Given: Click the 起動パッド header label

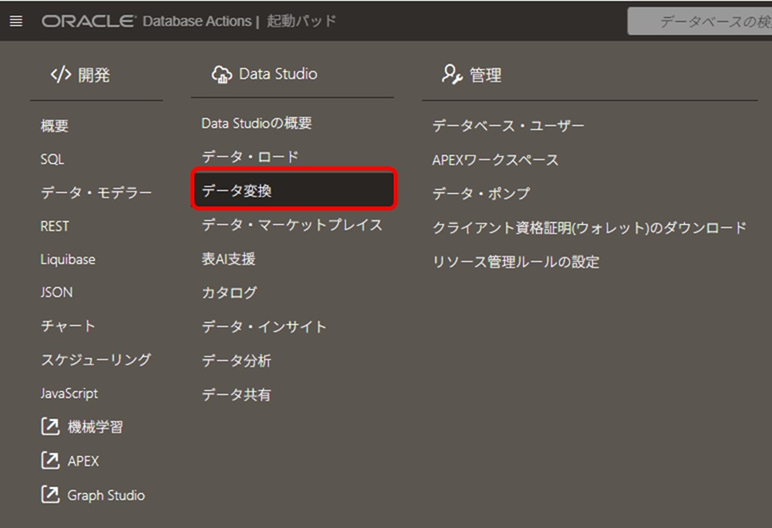Looking at the screenshot, I should [301, 21].
